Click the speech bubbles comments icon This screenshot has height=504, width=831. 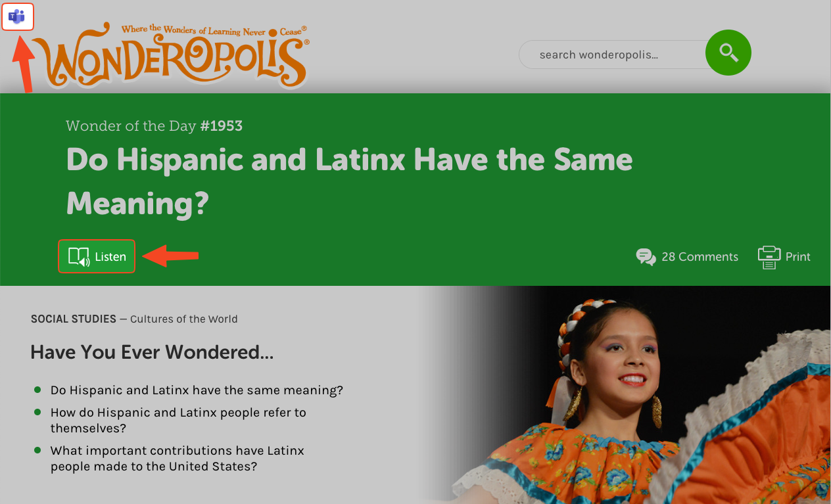tap(646, 257)
